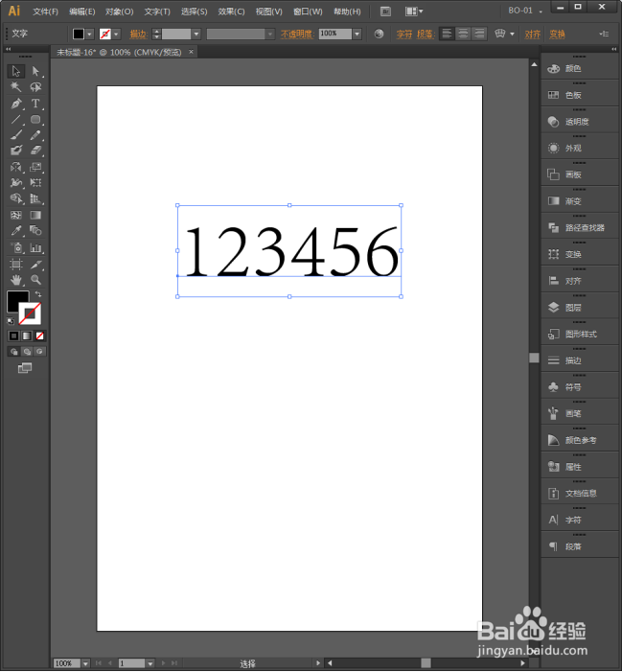Open the fill color dropdown in control bar
Screen dimensions: 622x672
(89, 34)
